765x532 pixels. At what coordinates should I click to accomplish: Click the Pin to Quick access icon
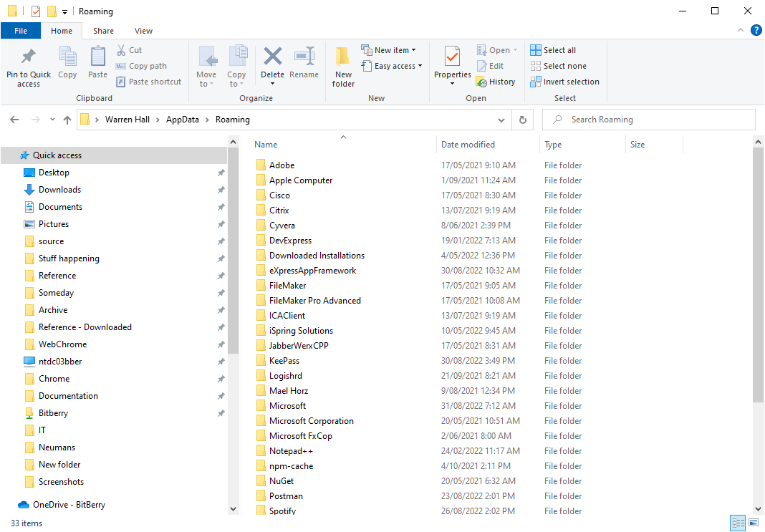pos(29,57)
